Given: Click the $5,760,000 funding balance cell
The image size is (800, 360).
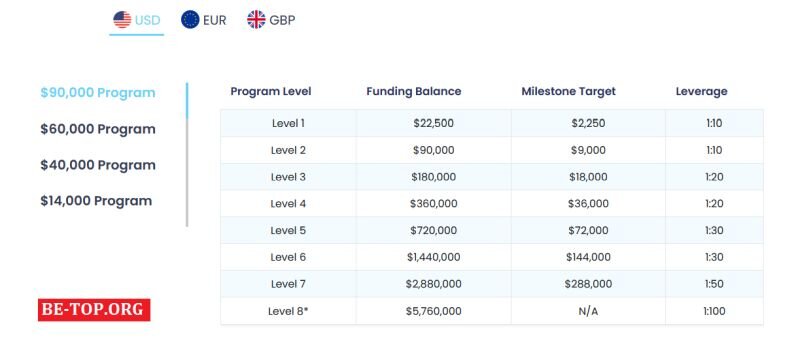Looking at the screenshot, I should pyautogui.click(x=434, y=311).
